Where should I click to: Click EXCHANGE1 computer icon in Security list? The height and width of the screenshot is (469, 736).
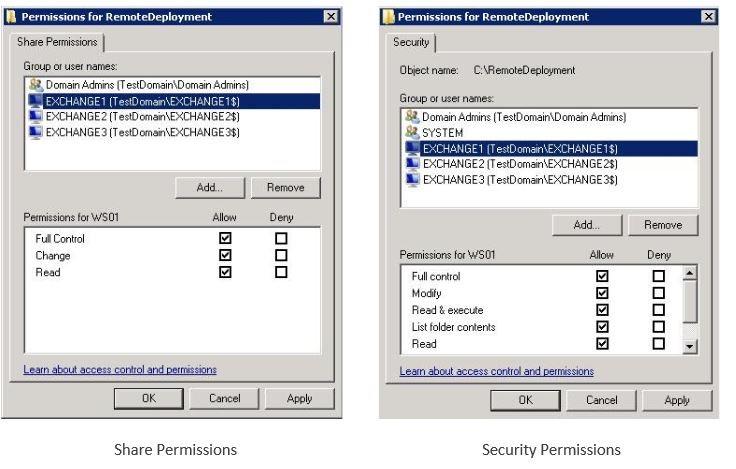coord(412,148)
